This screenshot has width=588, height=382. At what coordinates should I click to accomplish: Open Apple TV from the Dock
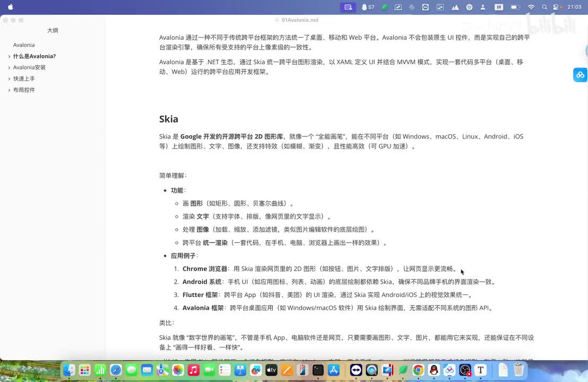coord(272,370)
